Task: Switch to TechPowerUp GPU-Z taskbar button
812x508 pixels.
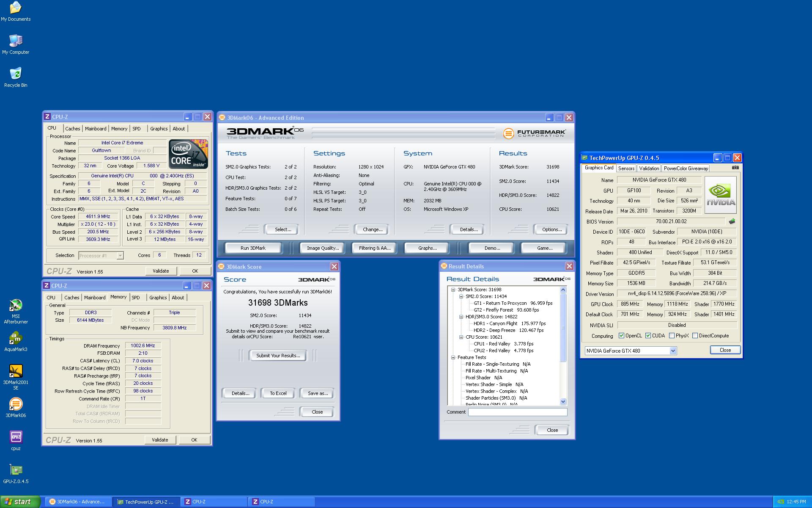Action: [146, 502]
